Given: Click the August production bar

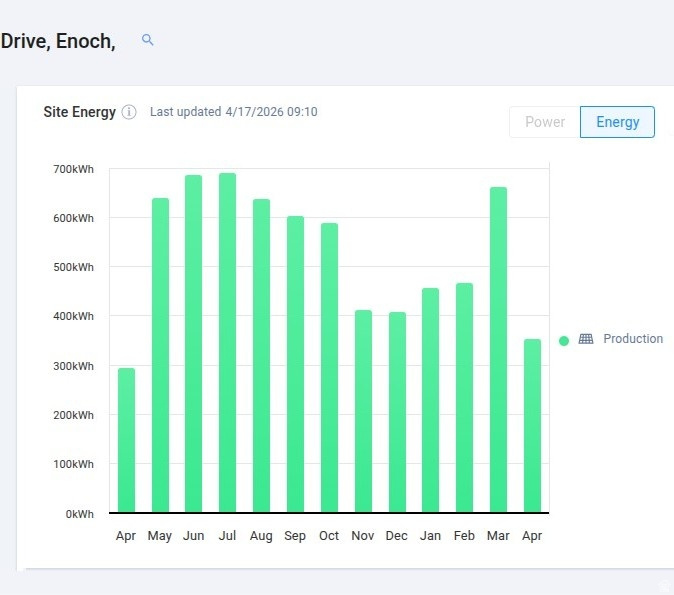Looking at the screenshot, I should 261,355.
